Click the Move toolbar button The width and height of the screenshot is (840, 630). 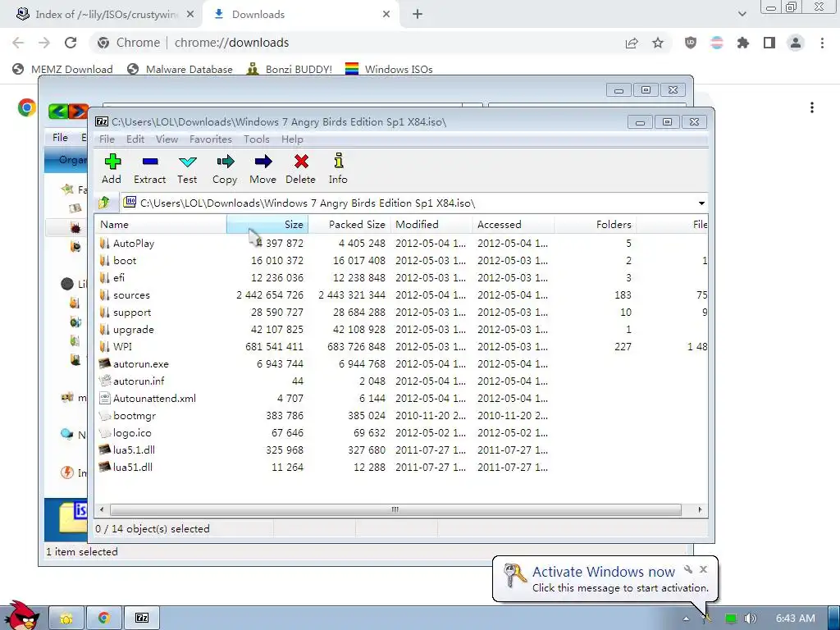click(262, 169)
